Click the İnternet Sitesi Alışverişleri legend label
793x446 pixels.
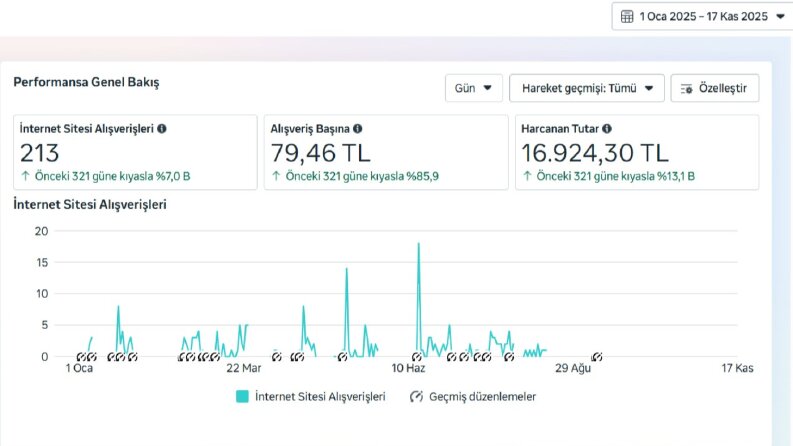[x=320, y=396]
